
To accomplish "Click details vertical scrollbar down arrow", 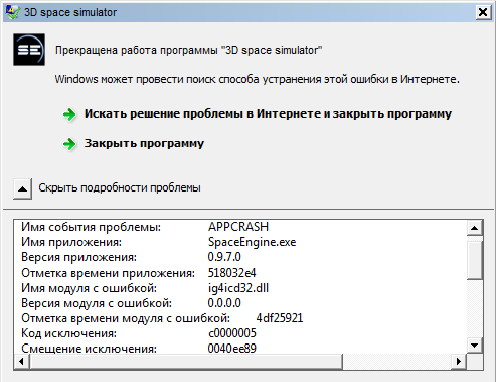I will 475,345.
